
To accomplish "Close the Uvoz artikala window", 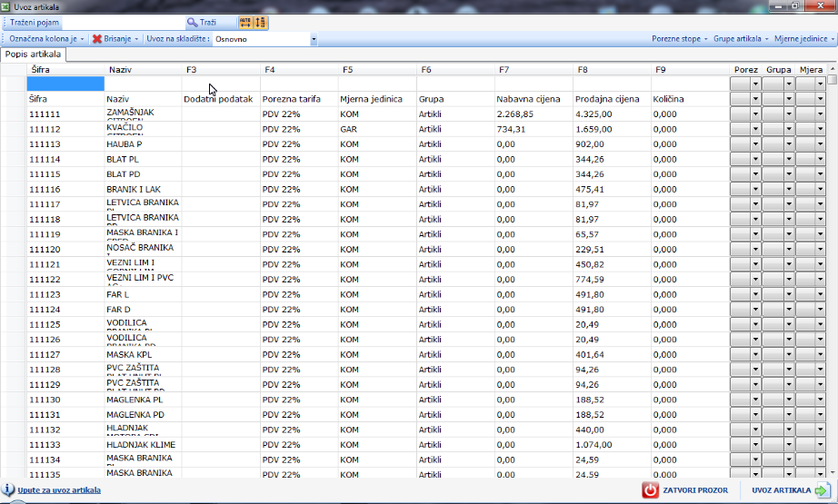I will [x=821, y=5].
